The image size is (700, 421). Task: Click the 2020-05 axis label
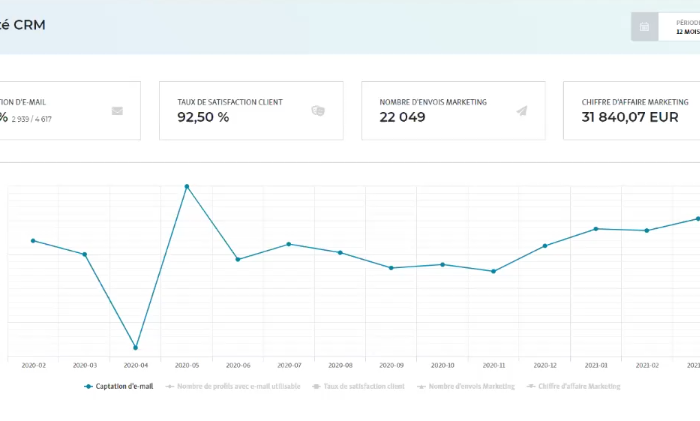187,365
